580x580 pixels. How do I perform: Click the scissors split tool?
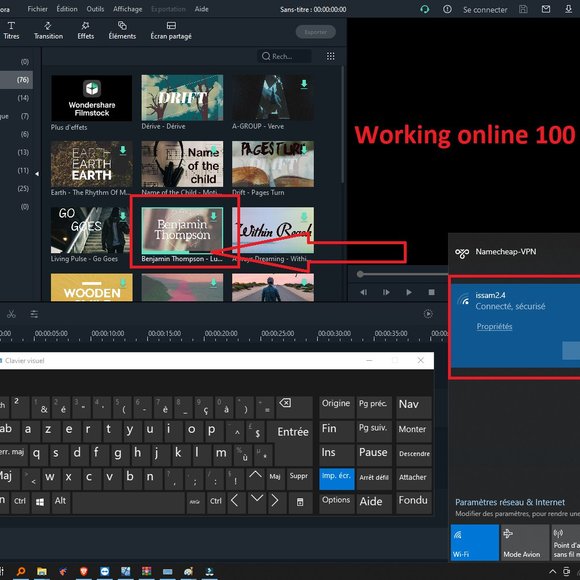(x=11, y=314)
